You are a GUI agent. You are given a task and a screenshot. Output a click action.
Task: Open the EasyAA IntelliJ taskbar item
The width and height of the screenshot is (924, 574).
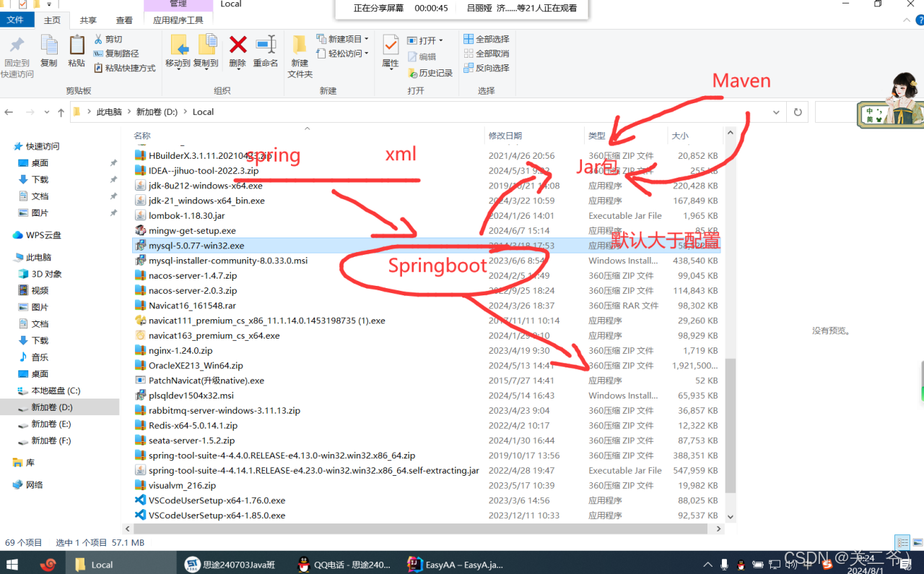click(x=455, y=564)
